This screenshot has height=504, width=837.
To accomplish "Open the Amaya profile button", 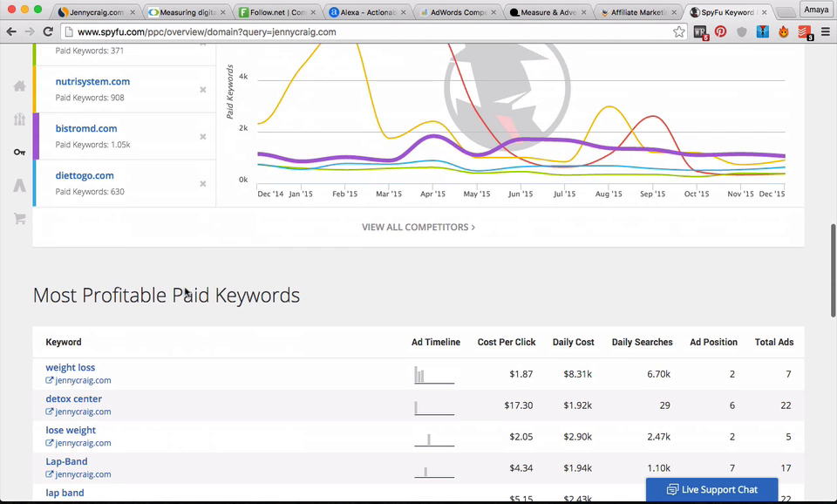I will click(816, 10).
